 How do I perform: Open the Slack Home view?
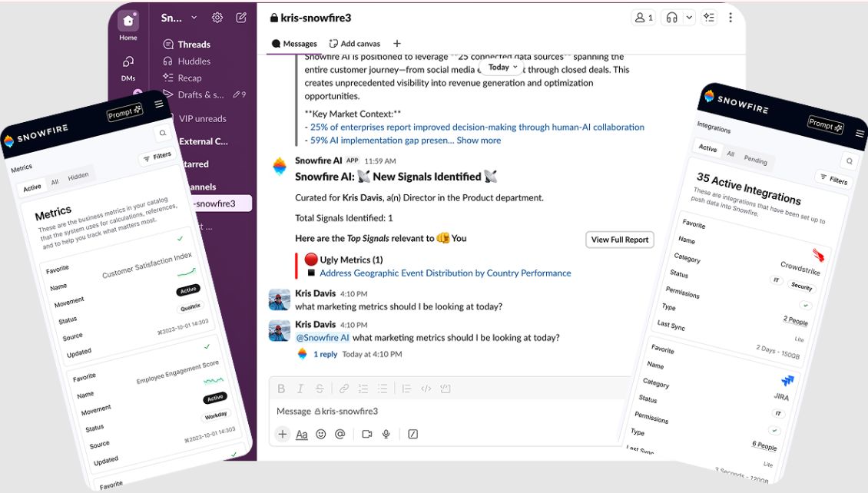click(x=128, y=26)
